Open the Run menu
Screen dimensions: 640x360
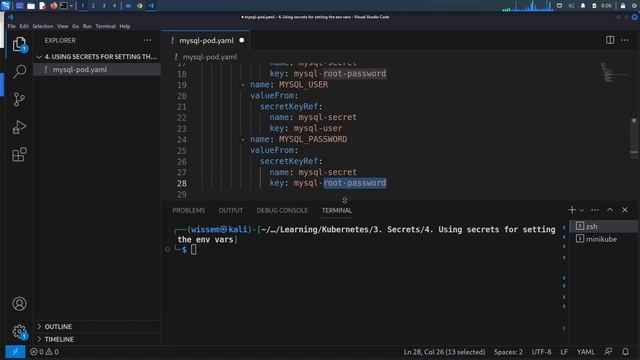click(x=87, y=26)
